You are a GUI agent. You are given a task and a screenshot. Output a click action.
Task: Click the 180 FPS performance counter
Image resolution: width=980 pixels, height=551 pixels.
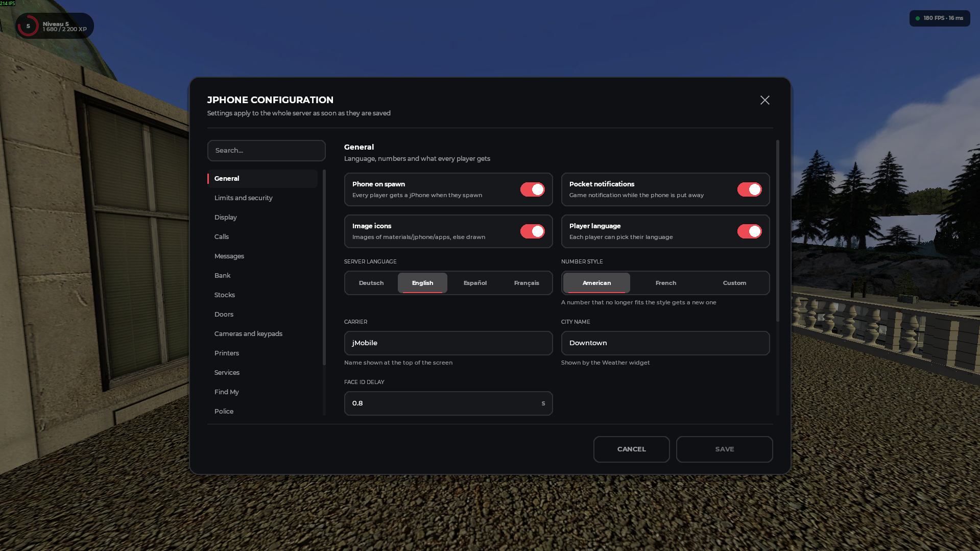point(939,18)
